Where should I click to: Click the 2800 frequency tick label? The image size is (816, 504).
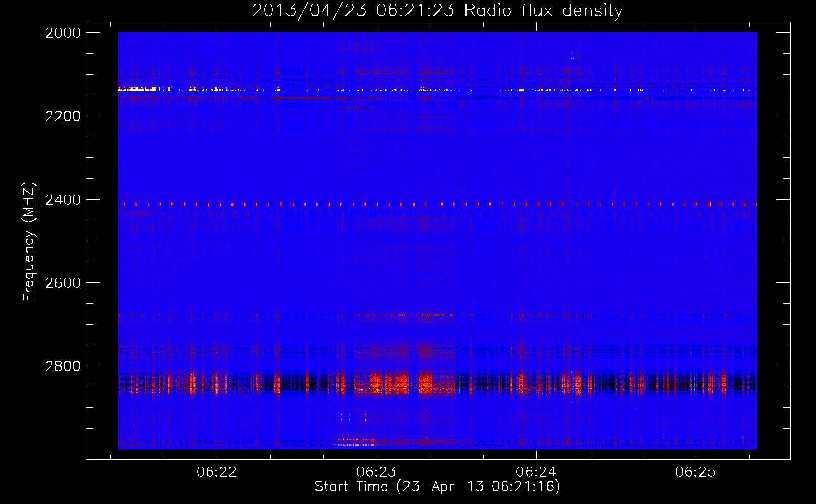coord(63,366)
